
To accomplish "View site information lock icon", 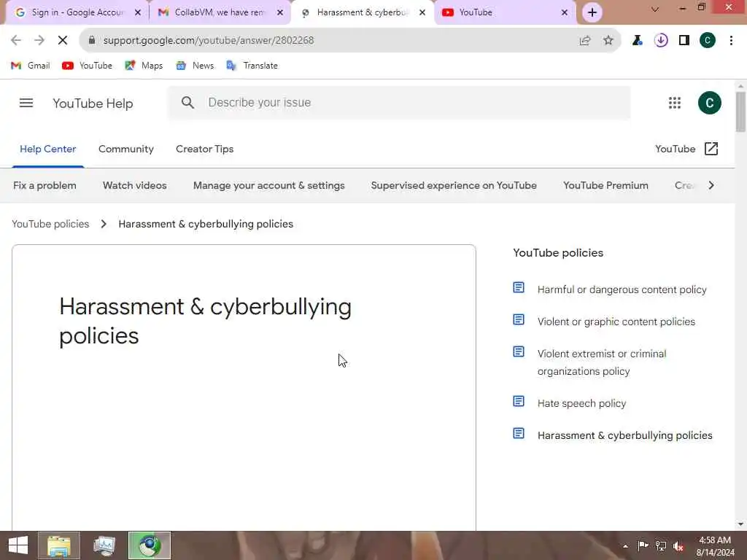I will pyautogui.click(x=92, y=40).
